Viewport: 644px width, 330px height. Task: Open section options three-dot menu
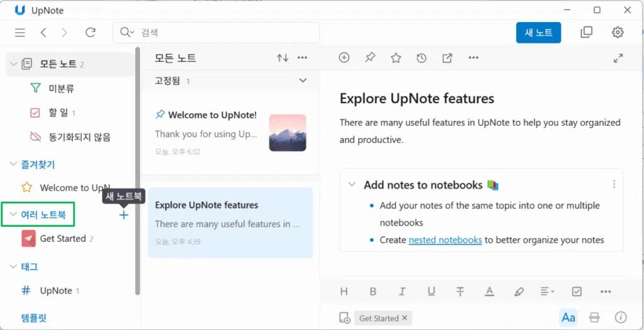(x=614, y=185)
